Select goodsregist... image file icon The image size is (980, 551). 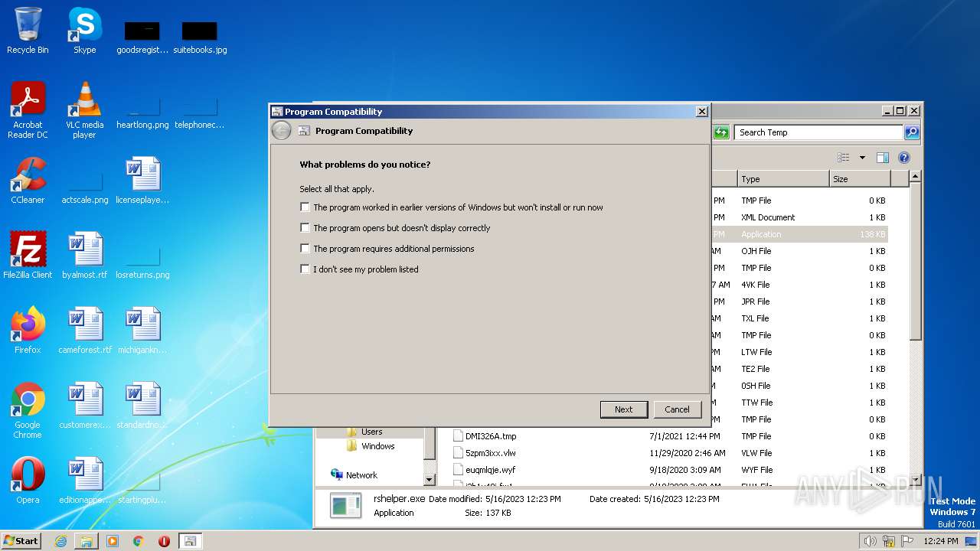click(142, 37)
